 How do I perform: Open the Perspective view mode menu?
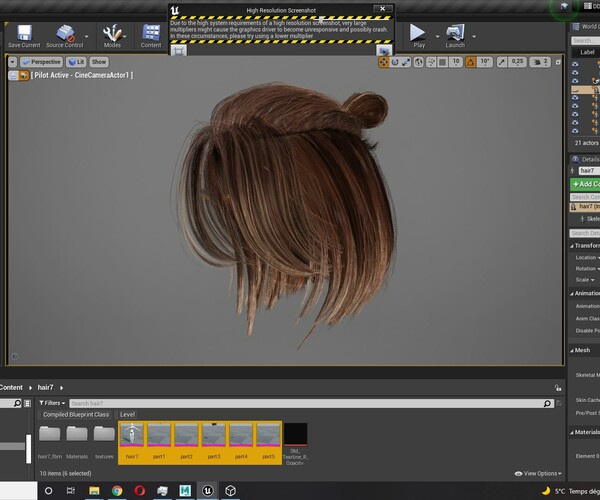(x=41, y=62)
